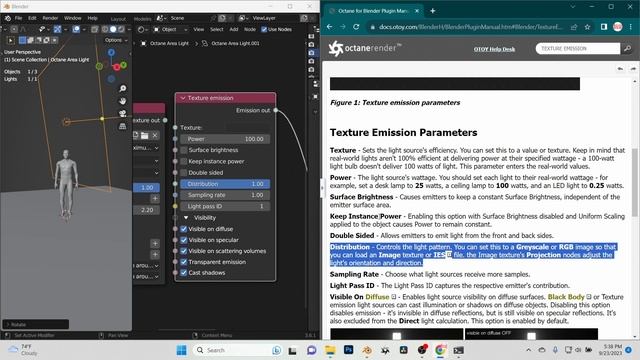Open the Black Body glossary link in the manual
Viewport: 640px width, 360px height.
pos(566,297)
